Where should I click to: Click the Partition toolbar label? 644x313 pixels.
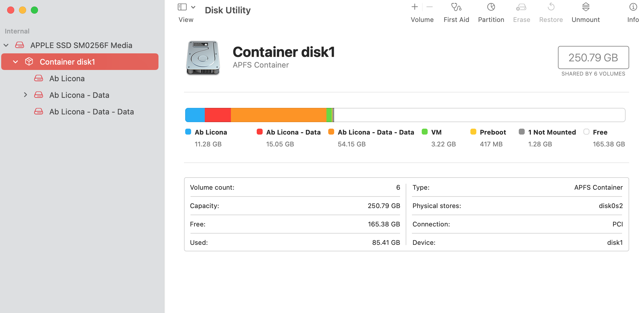[x=491, y=20]
